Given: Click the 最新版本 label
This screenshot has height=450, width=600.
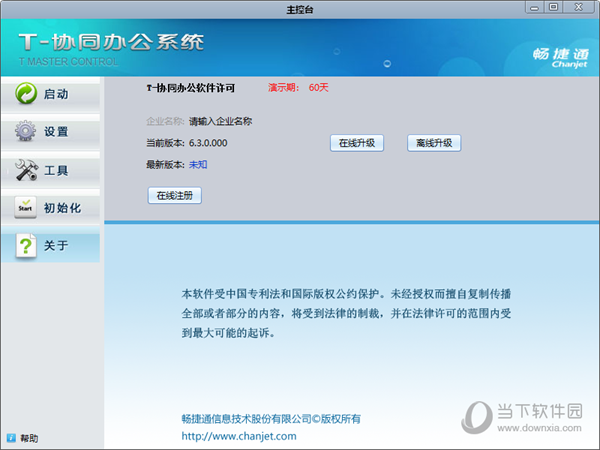Looking at the screenshot, I should (165, 165).
